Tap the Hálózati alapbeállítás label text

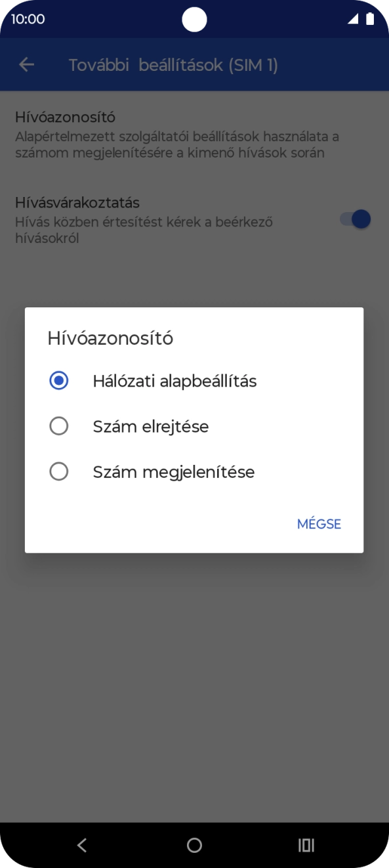pos(175,380)
